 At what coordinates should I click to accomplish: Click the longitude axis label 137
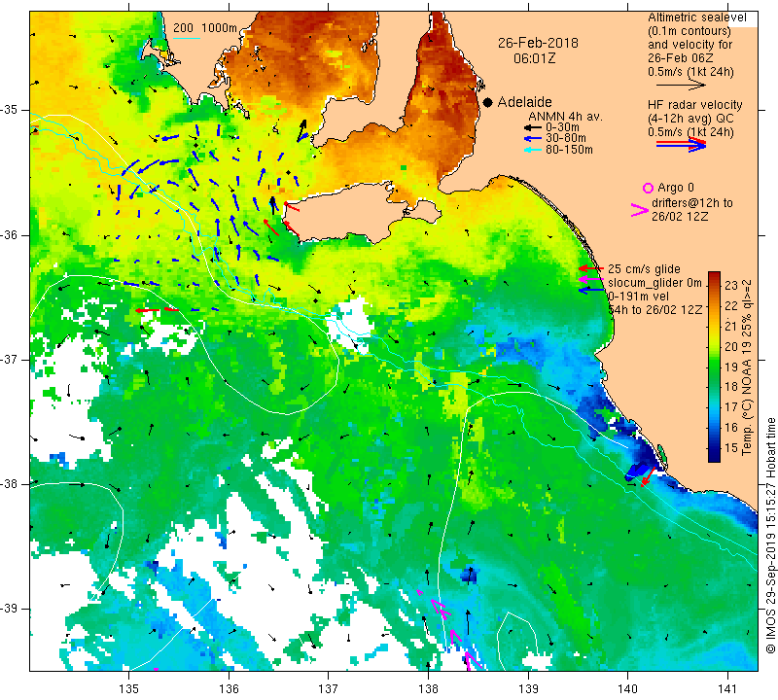pyautogui.click(x=329, y=688)
